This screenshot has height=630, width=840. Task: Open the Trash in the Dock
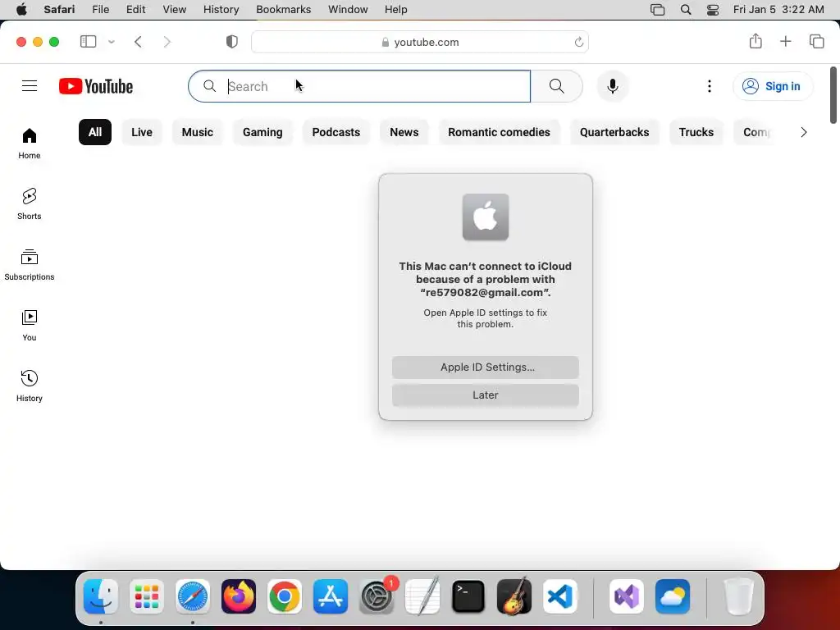point(739,596)
